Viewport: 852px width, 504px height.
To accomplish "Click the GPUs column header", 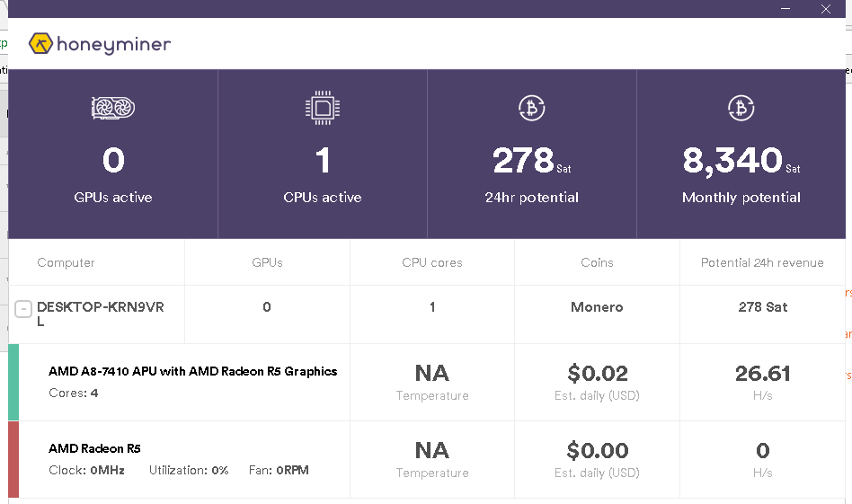I will tap(267, 263).
